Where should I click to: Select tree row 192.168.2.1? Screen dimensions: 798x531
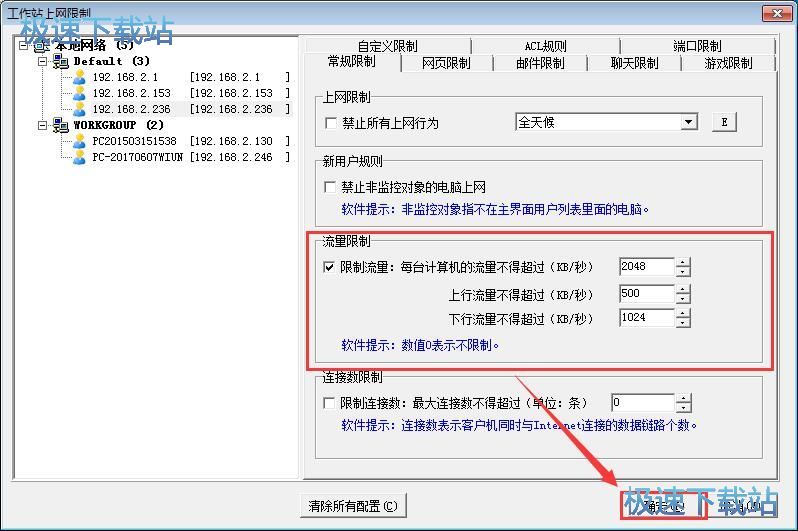pyautogui.click(x=191, y=77)
